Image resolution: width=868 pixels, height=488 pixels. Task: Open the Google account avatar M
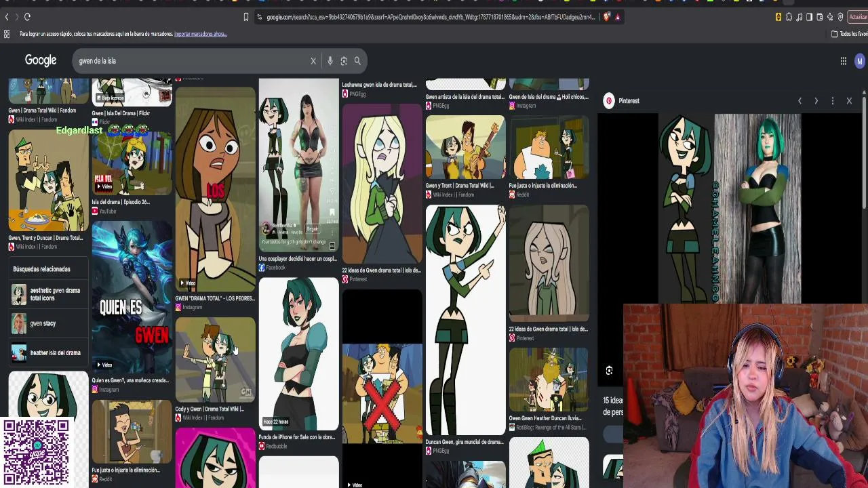click(860, 61)
